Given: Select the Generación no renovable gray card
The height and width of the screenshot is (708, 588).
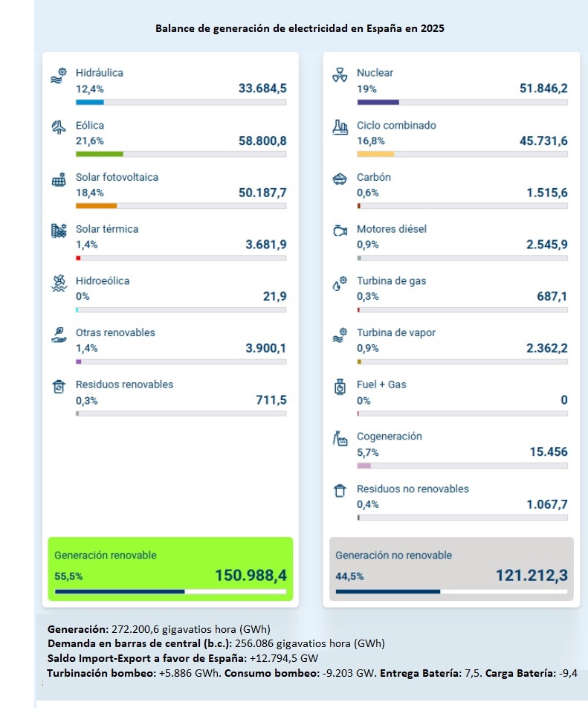Looking at the screenshot, I should click(451, 568).
